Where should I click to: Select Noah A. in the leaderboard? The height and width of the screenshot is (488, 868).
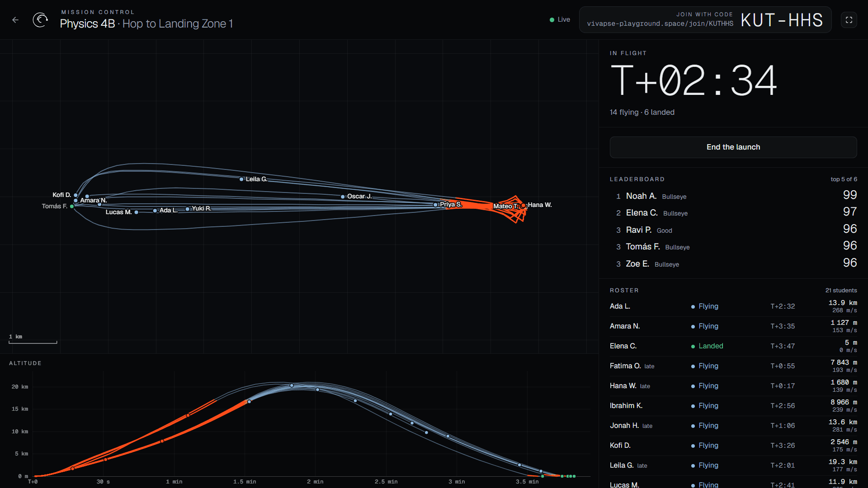coord(733,196)
